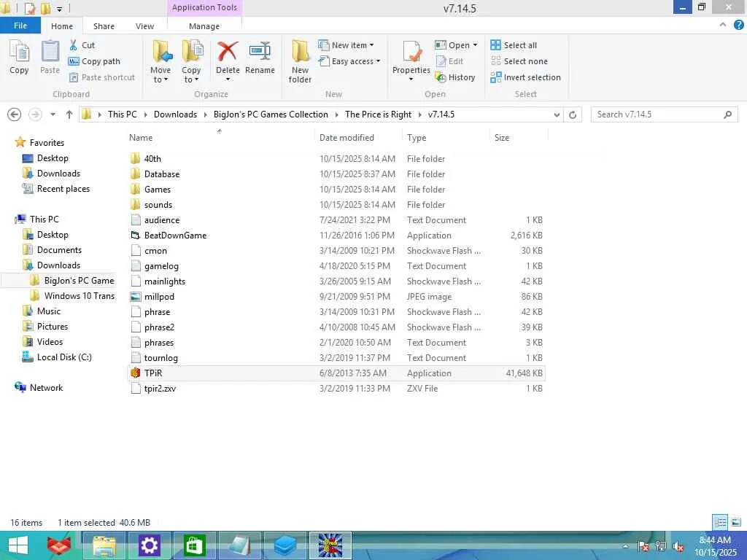Select the Database folder
This screenshot has height=560, width=747.
click(x=336, y=174)
